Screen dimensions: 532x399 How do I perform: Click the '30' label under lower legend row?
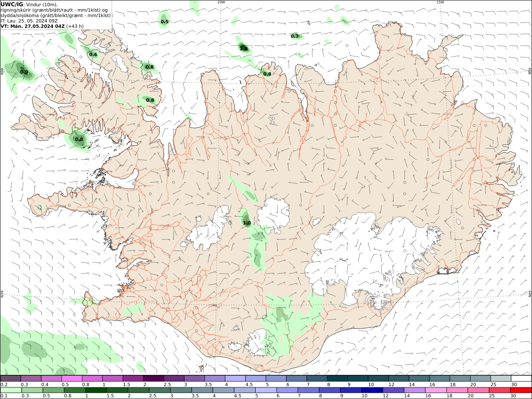point(513,396)
